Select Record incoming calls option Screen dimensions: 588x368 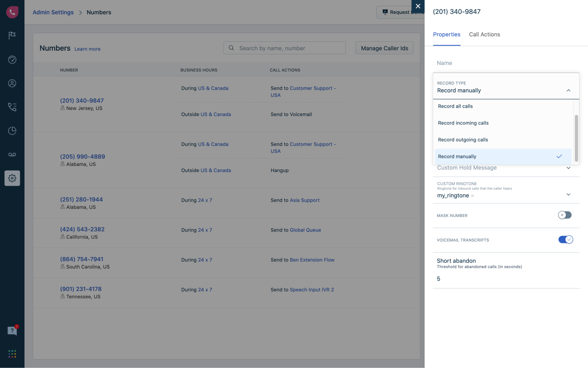tap(463, 123)
